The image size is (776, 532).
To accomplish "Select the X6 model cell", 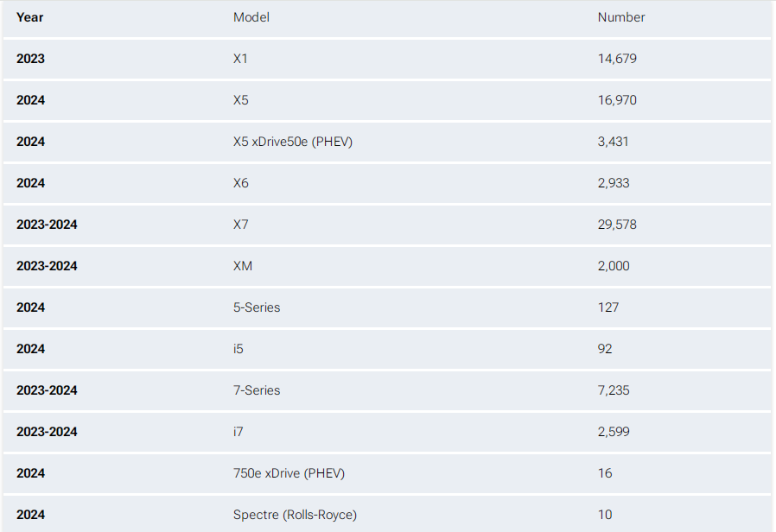I will pyautogui.click(x=241, y=183).
